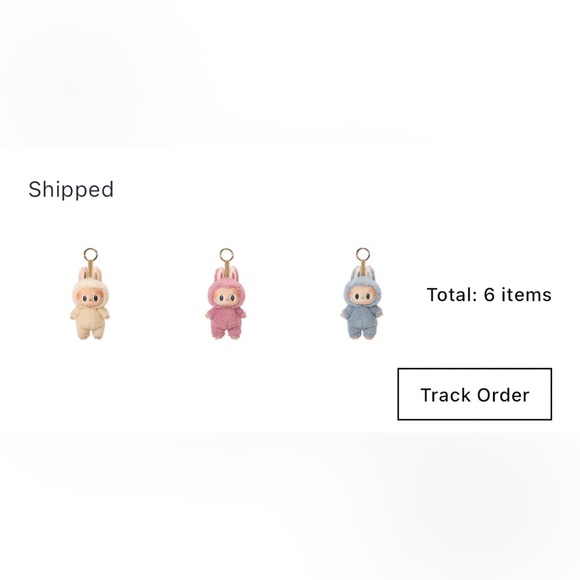Click the gold keyring on the blue plush
Image resolution: width=580 pixels, height=580 pixels.
point(363,255)
